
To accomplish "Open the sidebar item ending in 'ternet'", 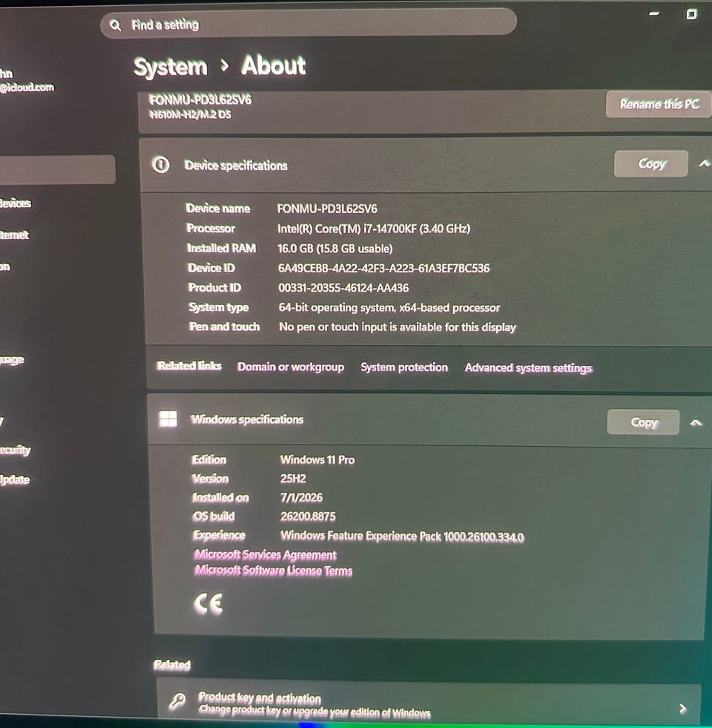I will click(14, 235).
